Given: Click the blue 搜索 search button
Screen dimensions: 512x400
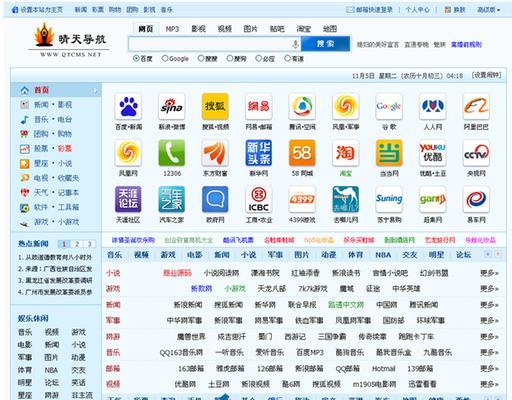Looking at the screenshot, I should [x=325, y=44].
